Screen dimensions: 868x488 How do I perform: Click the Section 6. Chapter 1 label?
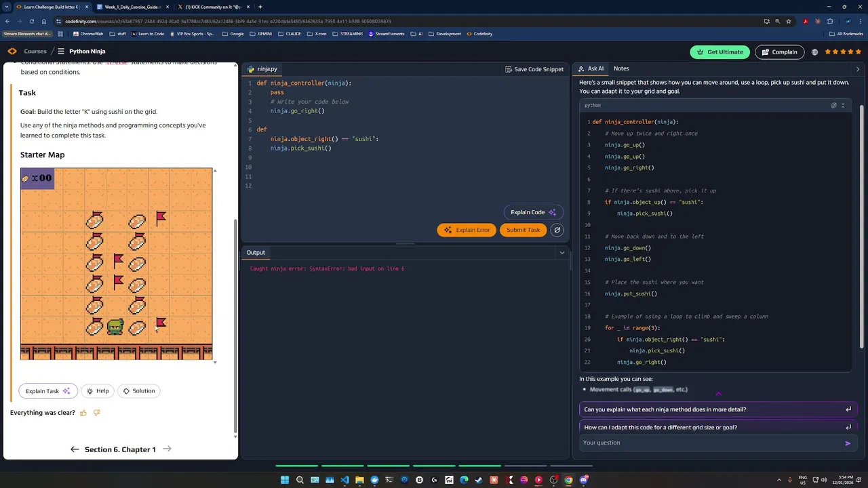[120, 449]
